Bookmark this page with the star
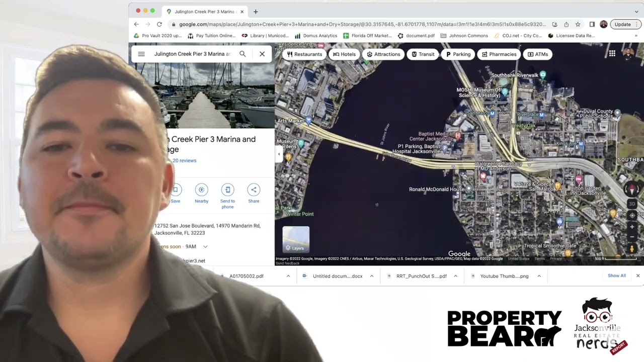 tap(578, 24)
